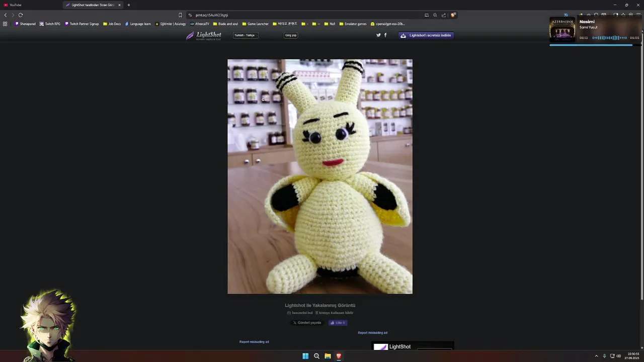Click the Nasimi song title in the overlay
Viewport: 644px width, 362px height.
(587, 22)
